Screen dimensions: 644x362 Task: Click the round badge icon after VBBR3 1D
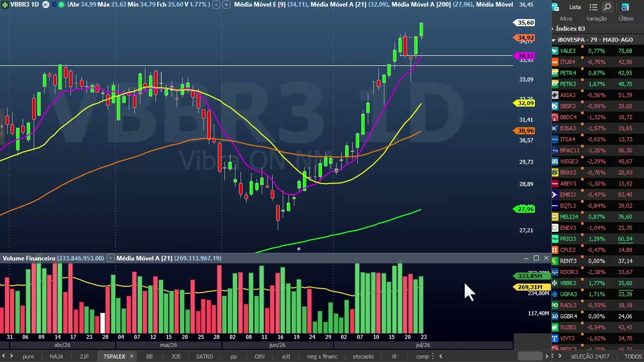tap(45, 5)
